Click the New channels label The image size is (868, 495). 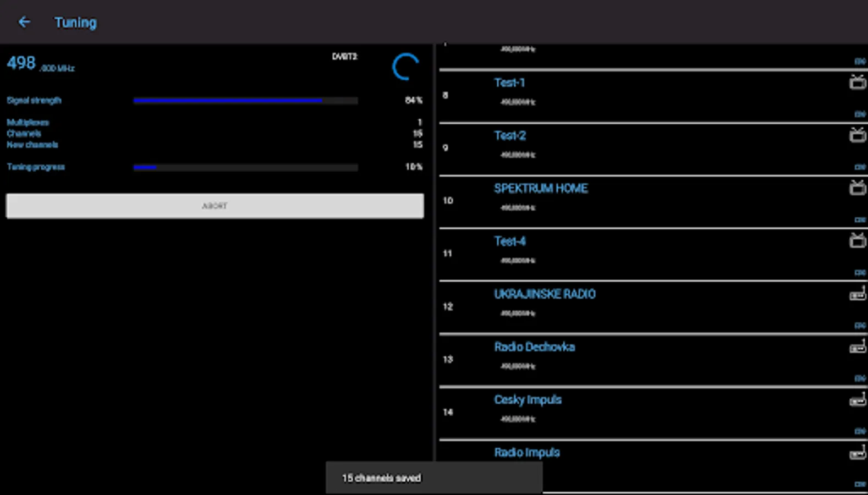(x=32, y=145)
